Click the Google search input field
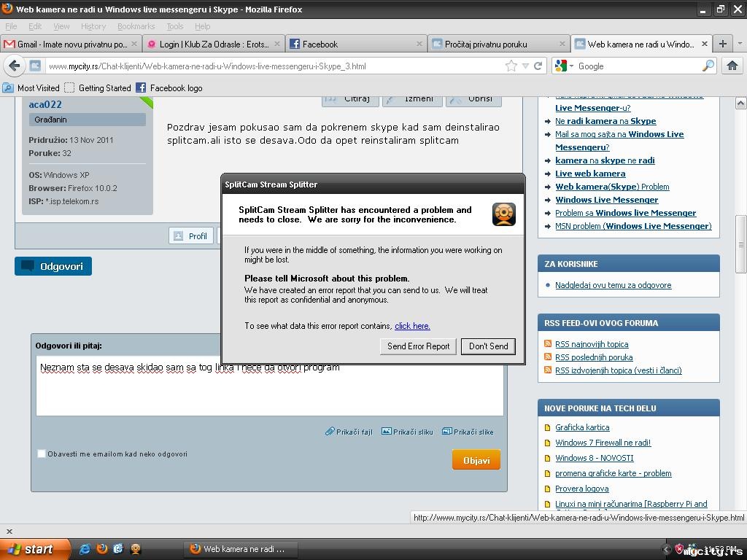Screen dimensions: 747x560 click(x=638, y=66)
